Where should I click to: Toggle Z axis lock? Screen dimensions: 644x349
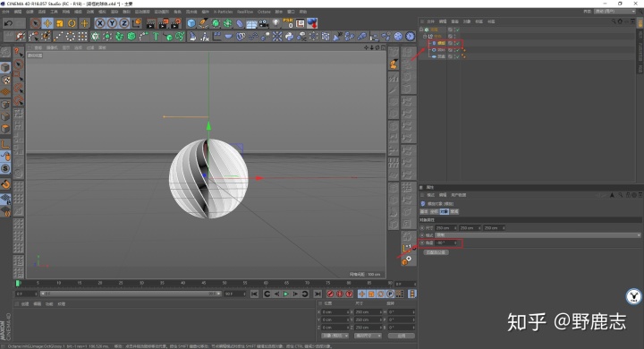click(x=124, y=23)
